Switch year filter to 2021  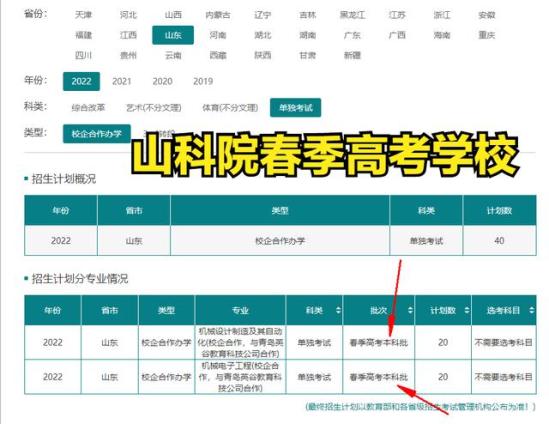tap(121, 81)
